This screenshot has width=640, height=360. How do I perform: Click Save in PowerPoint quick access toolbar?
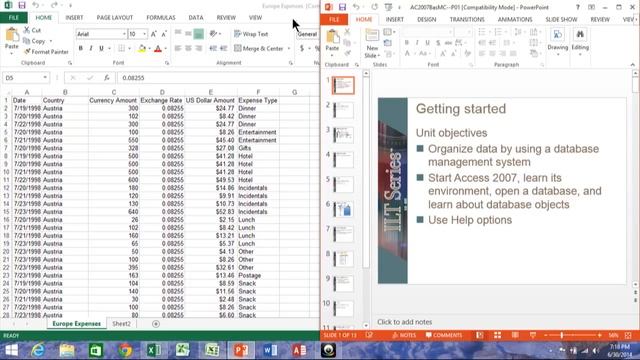(342, 7)
